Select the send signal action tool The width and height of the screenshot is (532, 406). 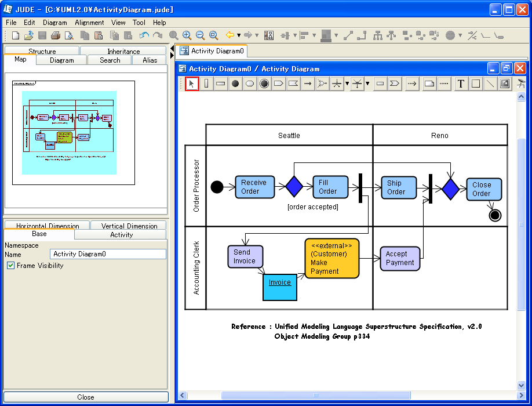279,84
